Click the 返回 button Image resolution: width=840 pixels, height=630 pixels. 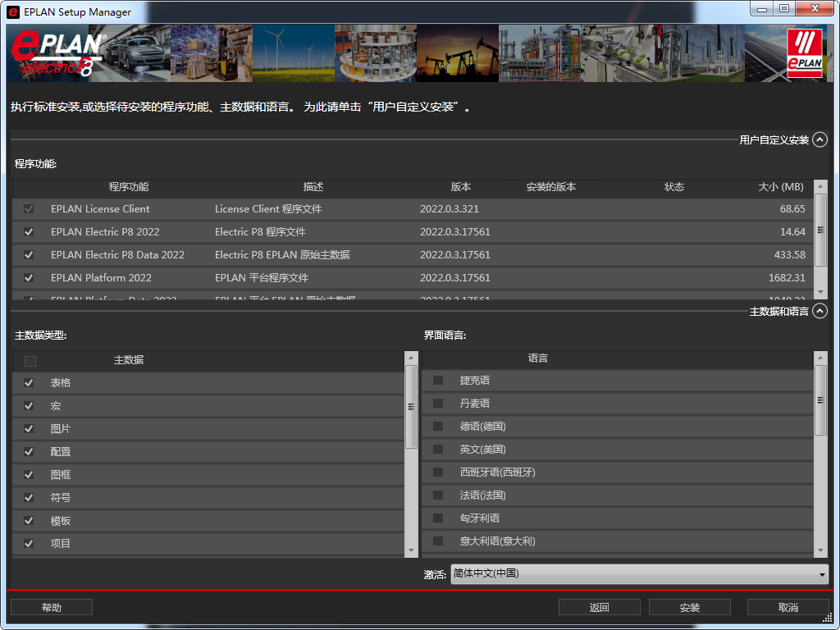point(600,607)
